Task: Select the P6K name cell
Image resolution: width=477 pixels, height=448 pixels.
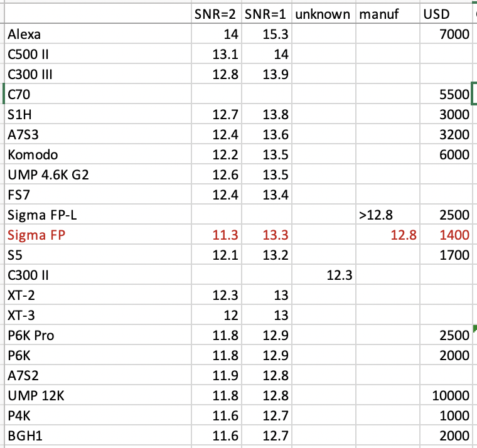Action: (x=98, y=355)
